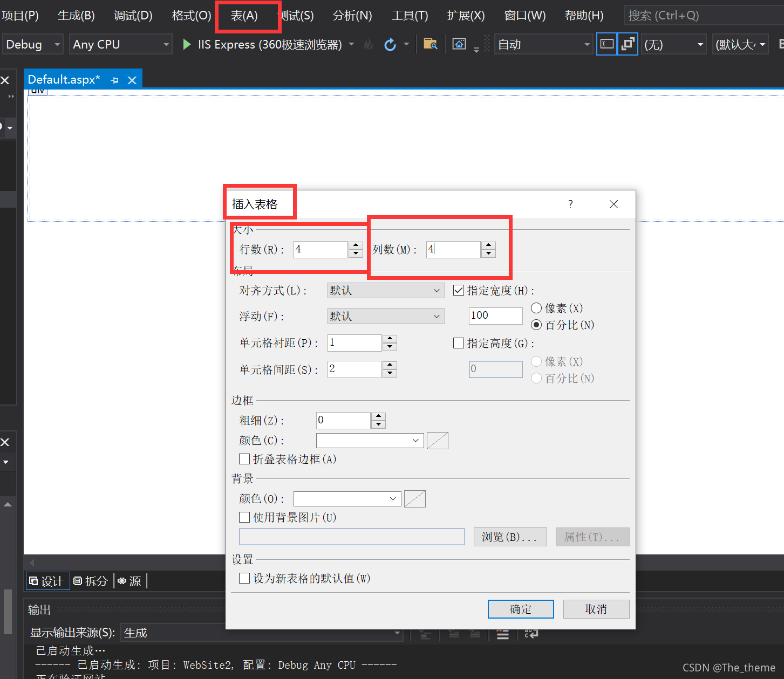
Task: Open the 扩展(X) menu
Action: 466,16
